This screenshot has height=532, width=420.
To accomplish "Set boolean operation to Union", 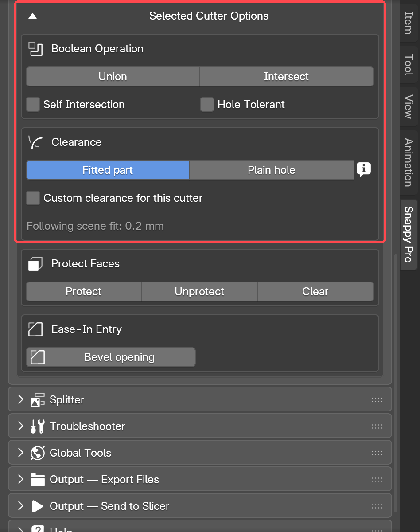I will pos(113,77).
